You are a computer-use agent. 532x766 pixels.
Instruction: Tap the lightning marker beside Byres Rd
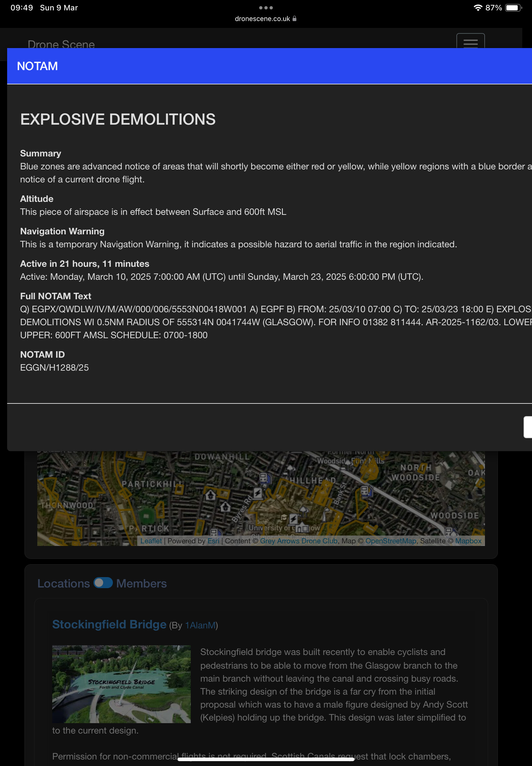[258, 493]
